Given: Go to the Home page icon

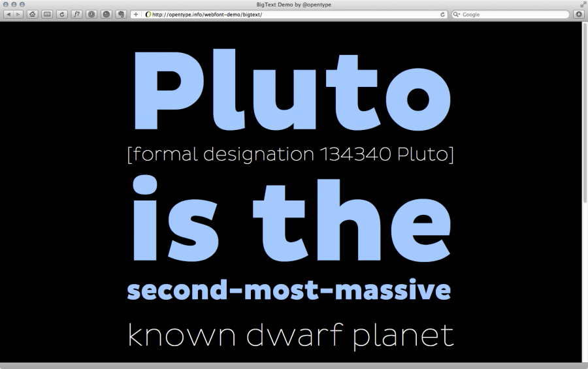Looking at the screenshot, I should pyautogui.click(x=33, y=14).
